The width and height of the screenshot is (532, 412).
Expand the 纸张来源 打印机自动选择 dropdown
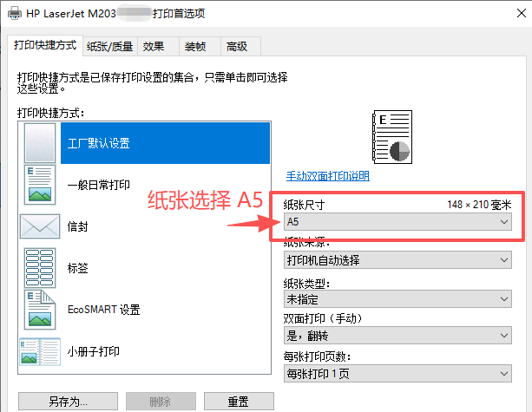[397, 260]
